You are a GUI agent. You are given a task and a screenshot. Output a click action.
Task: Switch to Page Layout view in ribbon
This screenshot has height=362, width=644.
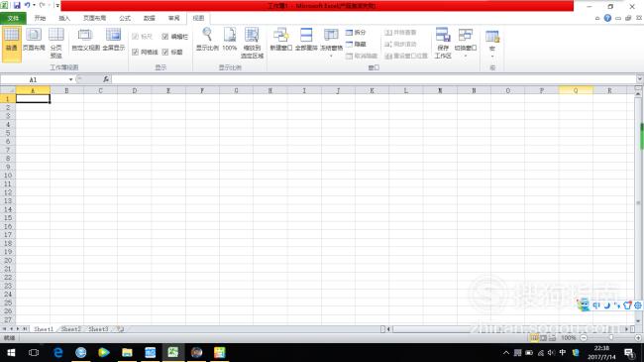coord(34,40)
